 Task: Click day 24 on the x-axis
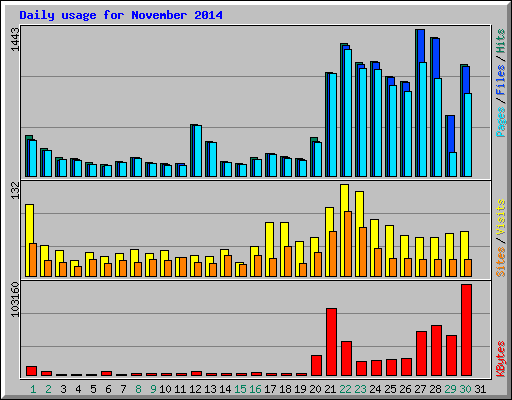(375, 389)
